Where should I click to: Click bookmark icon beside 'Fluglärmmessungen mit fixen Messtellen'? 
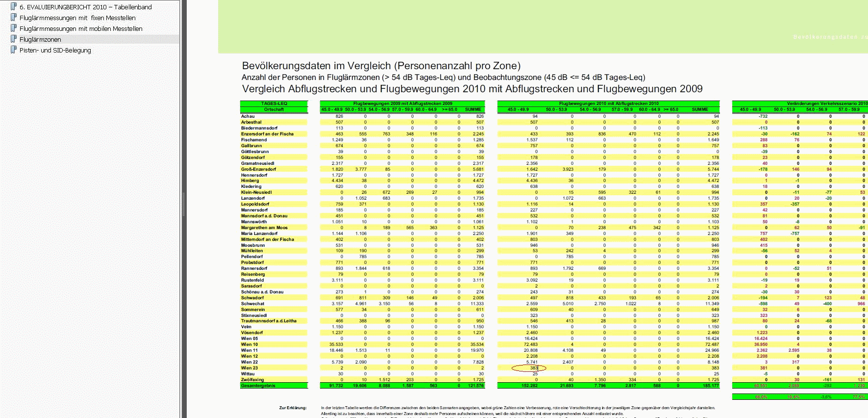14,18
